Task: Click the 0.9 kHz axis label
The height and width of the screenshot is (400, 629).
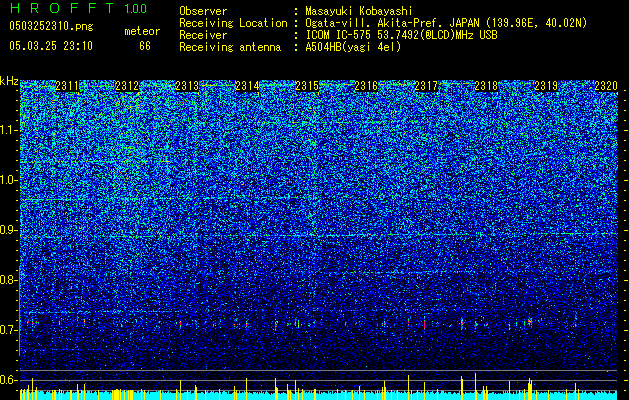Action: click(9, 230)
